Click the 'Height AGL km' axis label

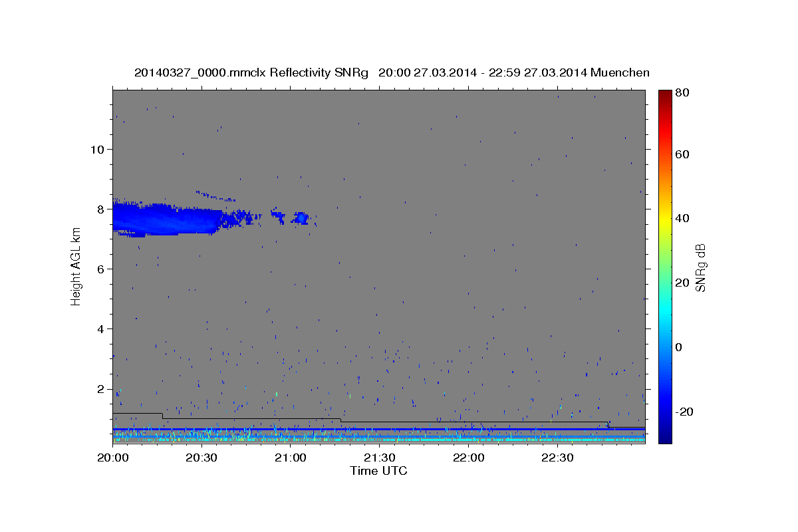coord(76,266)
